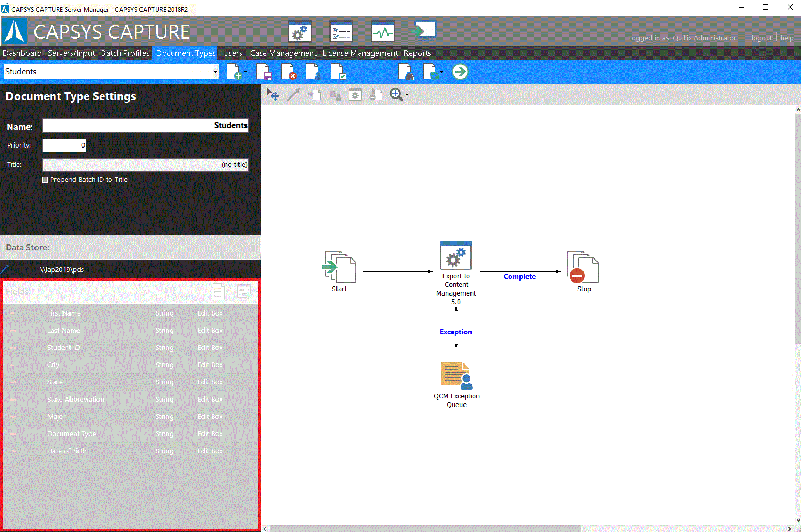
Task: Open the Case Management tab
Action: click(x=283, y=53)
